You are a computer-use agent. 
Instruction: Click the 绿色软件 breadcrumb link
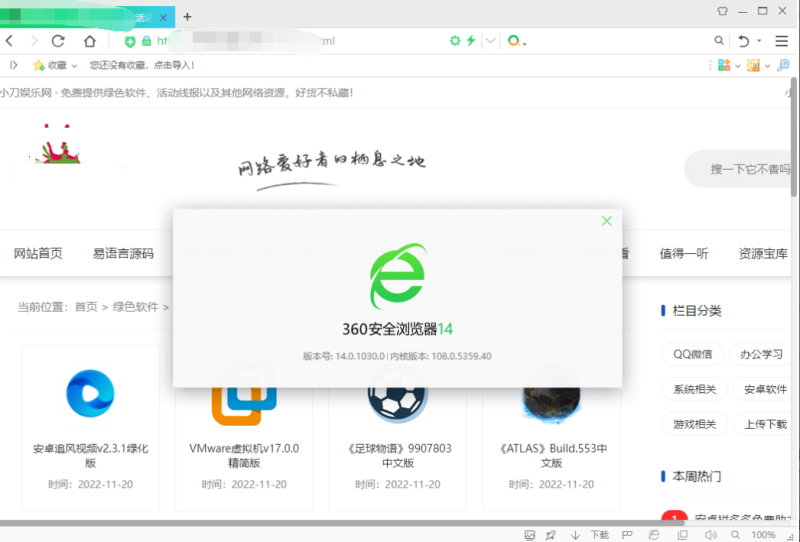point(135,307)
